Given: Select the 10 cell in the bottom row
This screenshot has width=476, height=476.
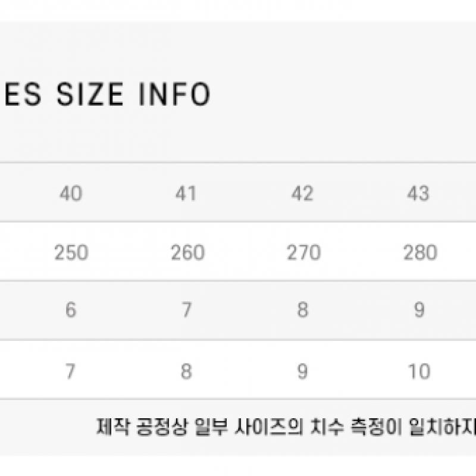Looking at the screenshot, I should [x=419, y=371].
